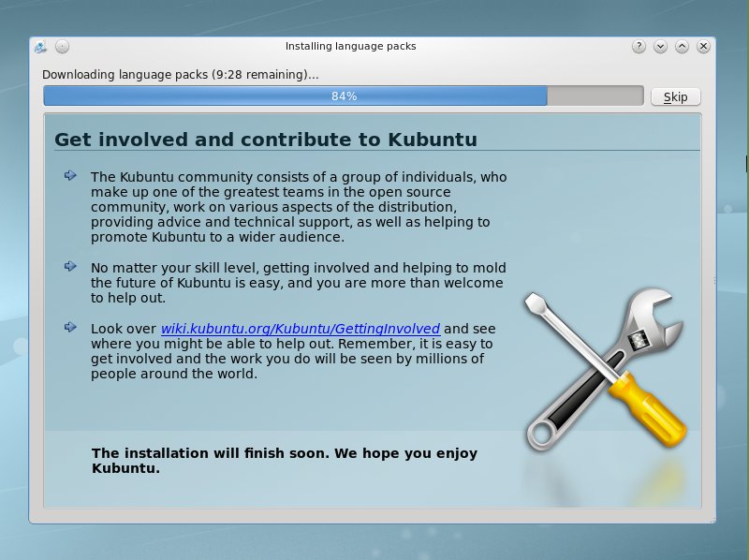Screen dimensions: 749x560
Task: Click the blue arrow bullet beside the first paragraph
Action: [x=71, y=175]
